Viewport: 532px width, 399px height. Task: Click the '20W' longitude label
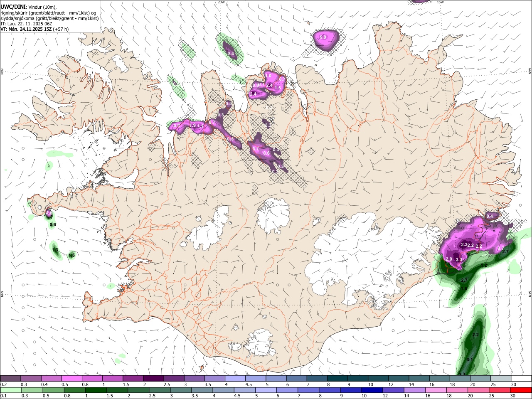tap(221, 2)
